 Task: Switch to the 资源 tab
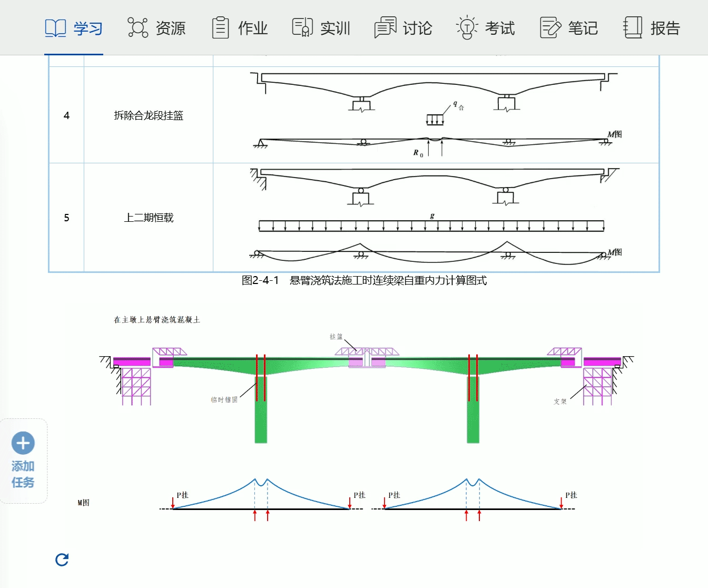click(171, 28)
